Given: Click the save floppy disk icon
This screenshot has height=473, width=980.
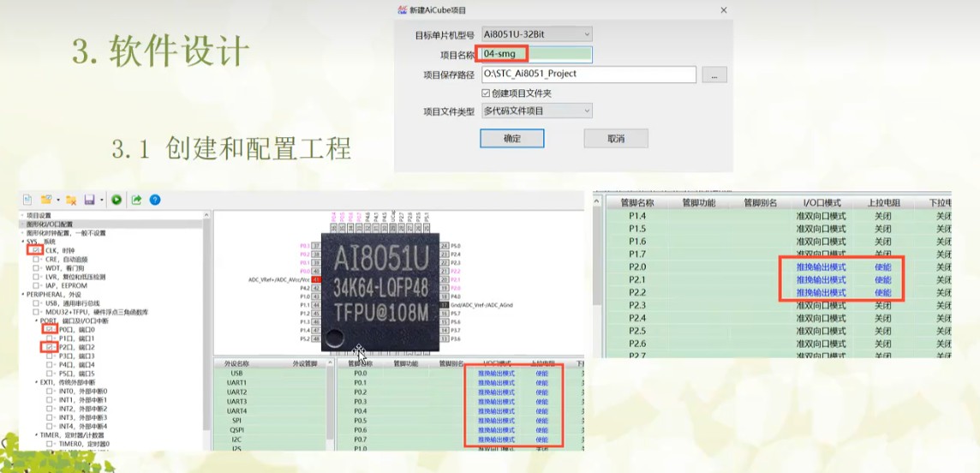Looking at the screenshot, I should (89, 200).
